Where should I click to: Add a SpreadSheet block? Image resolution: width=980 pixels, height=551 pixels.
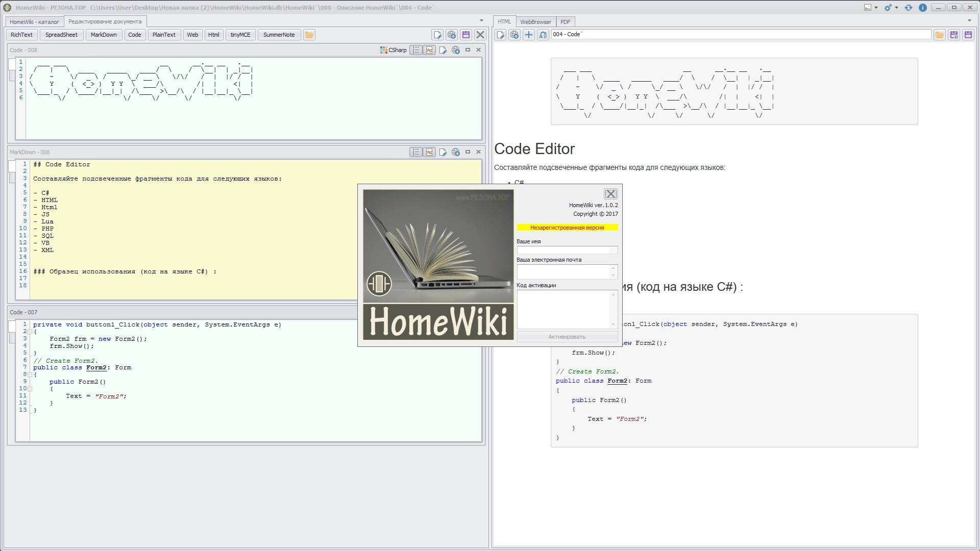click(x=61, y=35)
